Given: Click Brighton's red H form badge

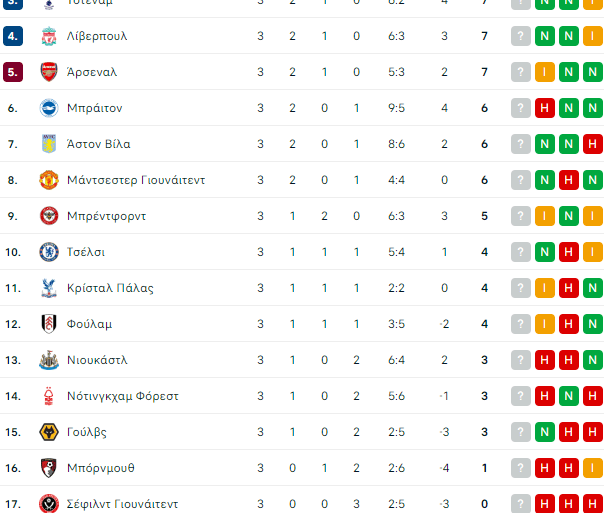Looking at the screenshot, I should tap(544, 108).
